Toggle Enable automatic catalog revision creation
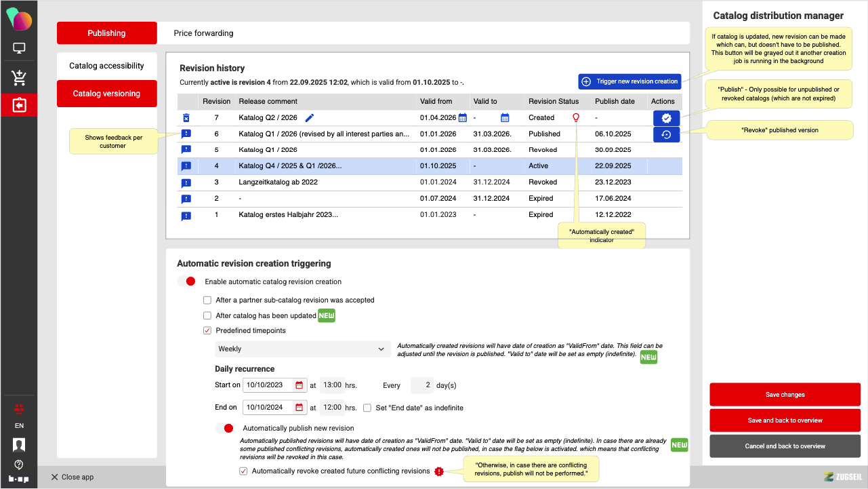 186,281
